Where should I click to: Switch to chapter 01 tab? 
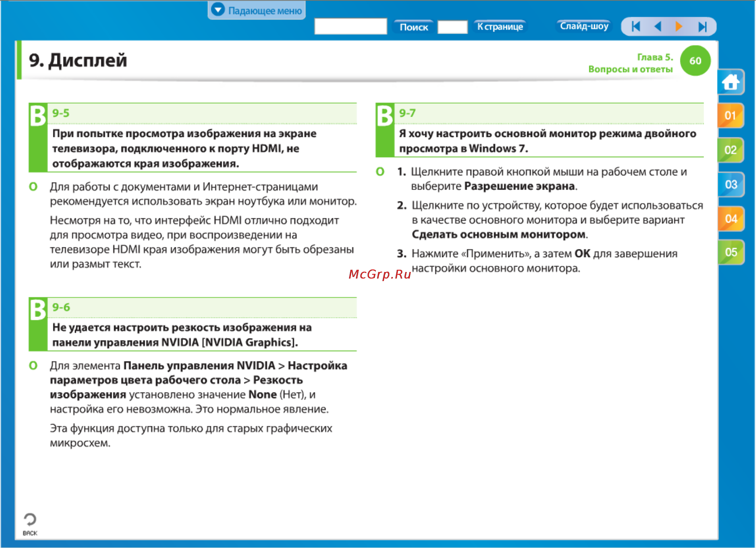pyautogui.click(x=731, y=116)
